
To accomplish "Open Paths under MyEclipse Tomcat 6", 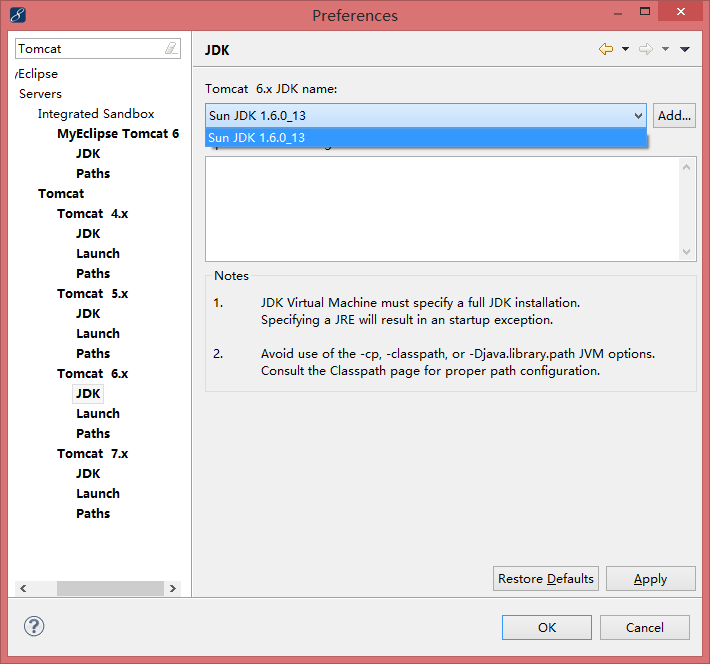I will point(93,173).
